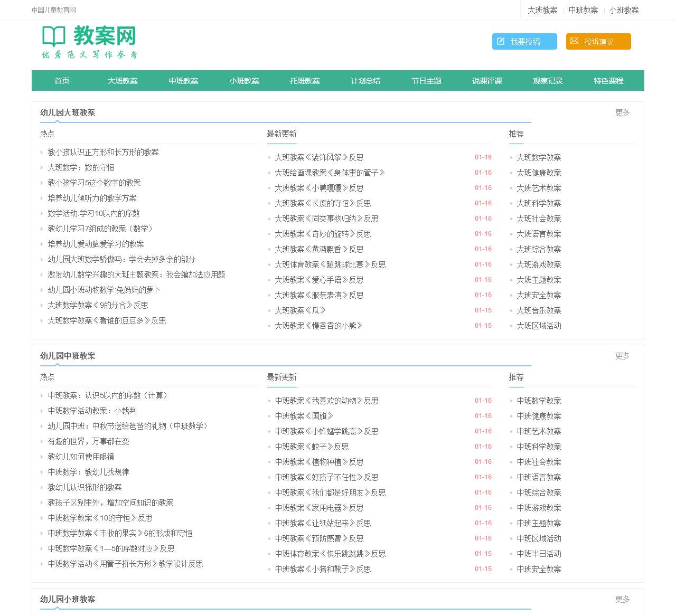Image resolution: width=676 pixels, height=616 pixels.
Task: Click 中班教案 link in top-right header
Action: pos(583,10)
